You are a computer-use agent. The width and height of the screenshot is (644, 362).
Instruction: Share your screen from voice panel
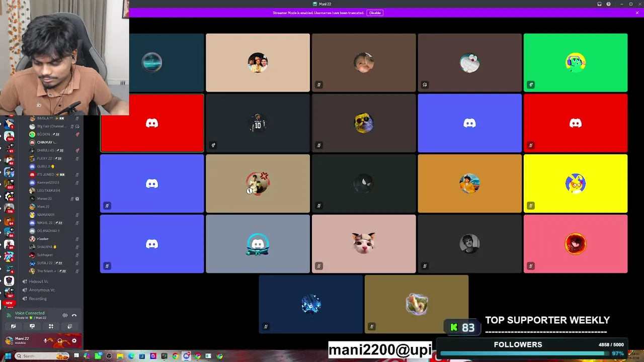32,326
